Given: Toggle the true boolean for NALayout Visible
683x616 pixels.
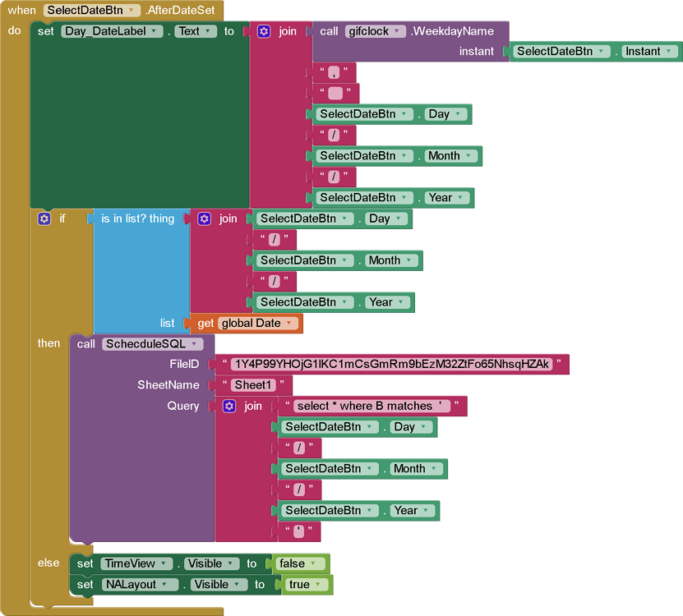Looking at the screenshot, I should pyautogui.click(x=304, y=585).
